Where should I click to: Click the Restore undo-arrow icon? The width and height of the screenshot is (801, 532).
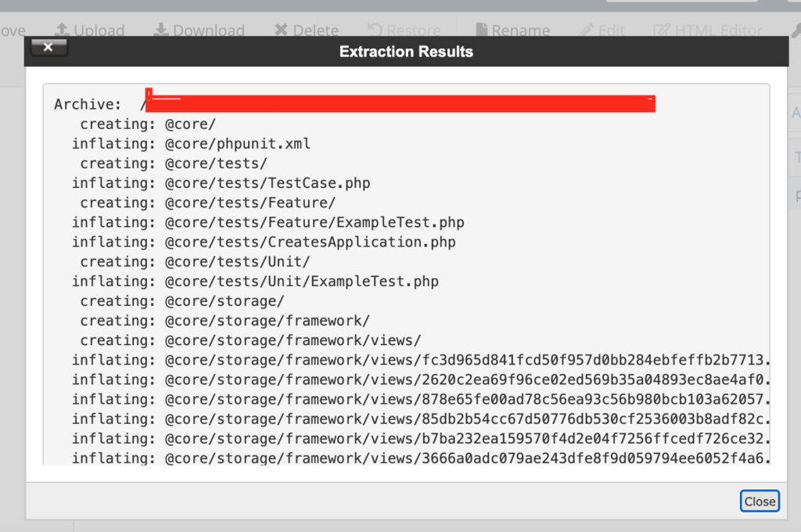(x=375, y=31)
